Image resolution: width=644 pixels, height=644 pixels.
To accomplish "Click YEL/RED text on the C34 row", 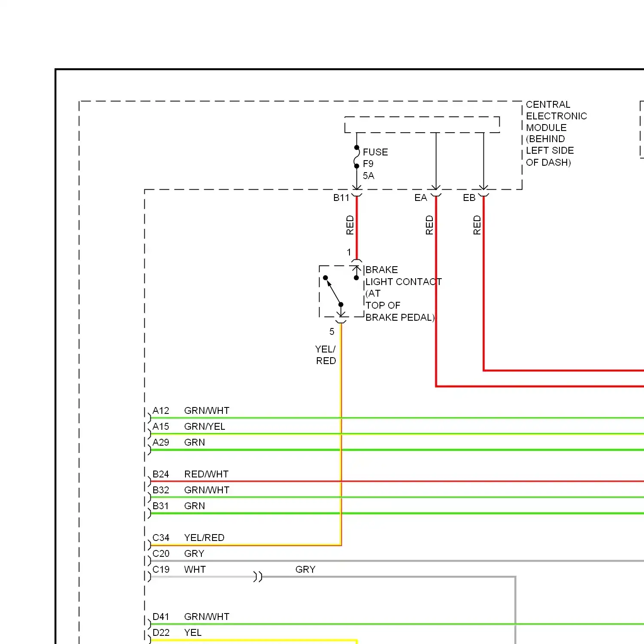I will (204, 538).
